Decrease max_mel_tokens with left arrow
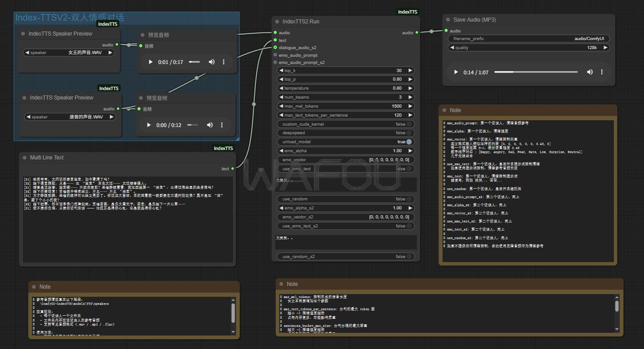Image resolution: width=644 pixels, height=349 pixels. 281,106
